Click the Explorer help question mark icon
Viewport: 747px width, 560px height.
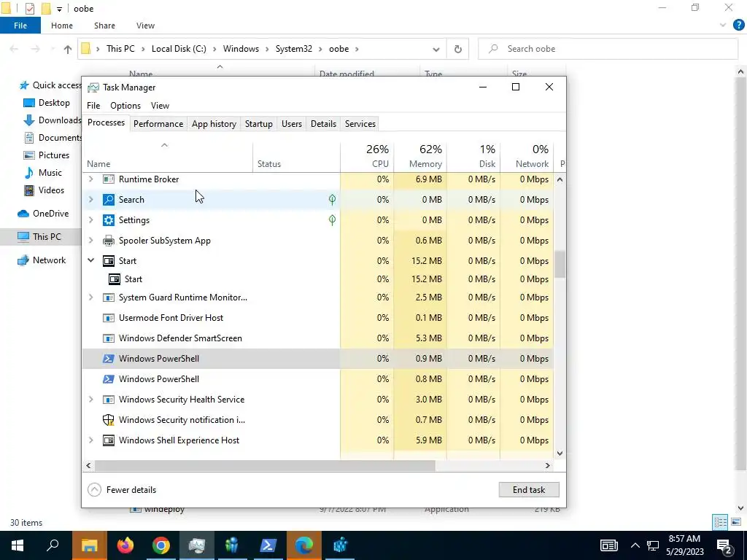(x=738, y=26)
